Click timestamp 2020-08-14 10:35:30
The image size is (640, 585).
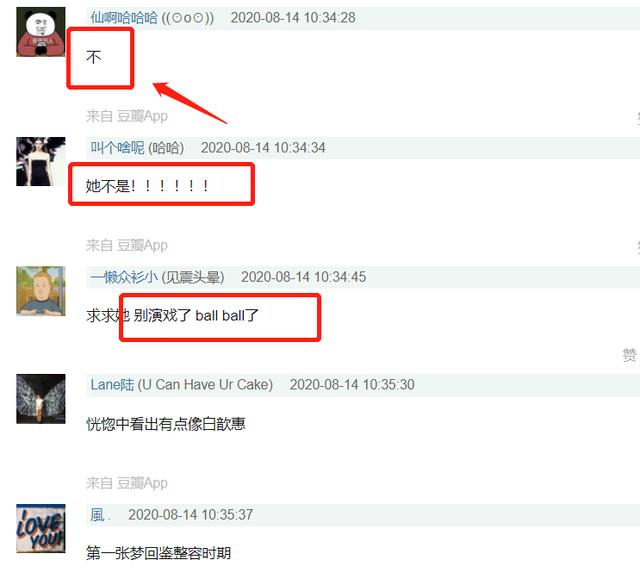pos(352,385)
